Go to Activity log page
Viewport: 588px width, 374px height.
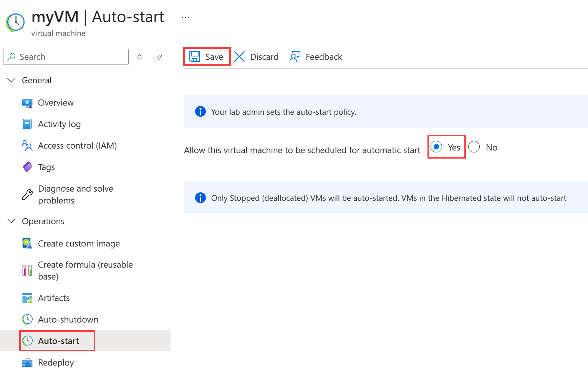tap(59, 124)
